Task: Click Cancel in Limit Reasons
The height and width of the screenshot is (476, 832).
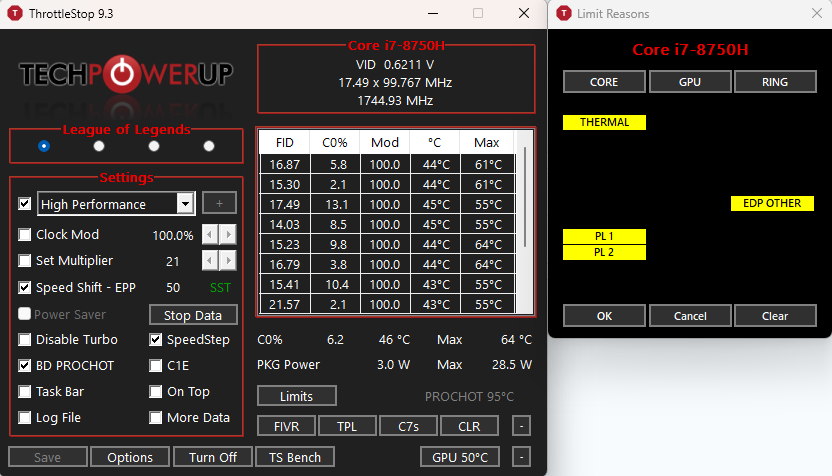Action: tap(690, 316)
